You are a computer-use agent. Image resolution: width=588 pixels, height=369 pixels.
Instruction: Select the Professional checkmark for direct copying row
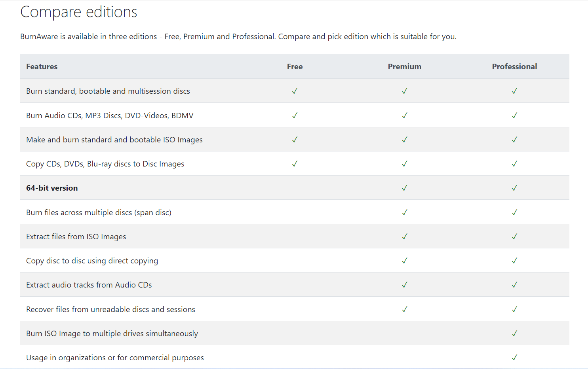point(514,261)
